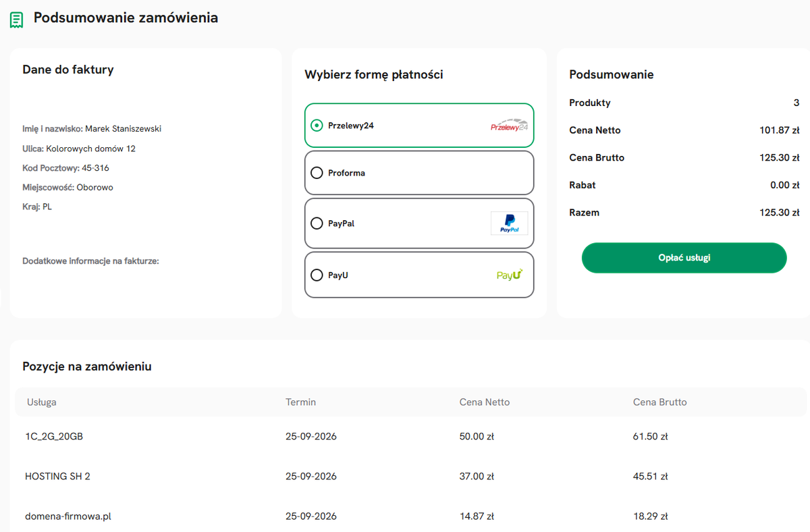The height and width of the screenshot is (532, 810).
Task: Click the 45.51 zł gross price
Action: click(651, 477)
